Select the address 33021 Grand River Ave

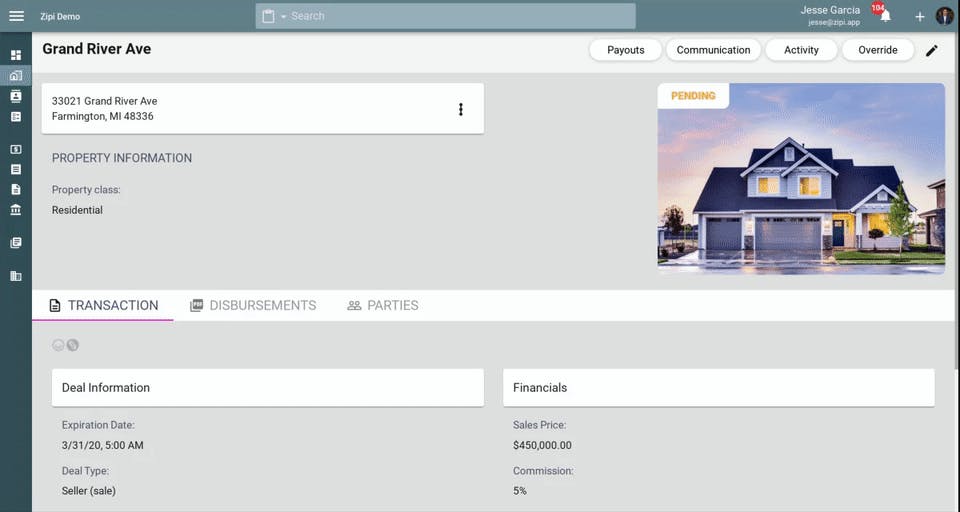point(104,101)
